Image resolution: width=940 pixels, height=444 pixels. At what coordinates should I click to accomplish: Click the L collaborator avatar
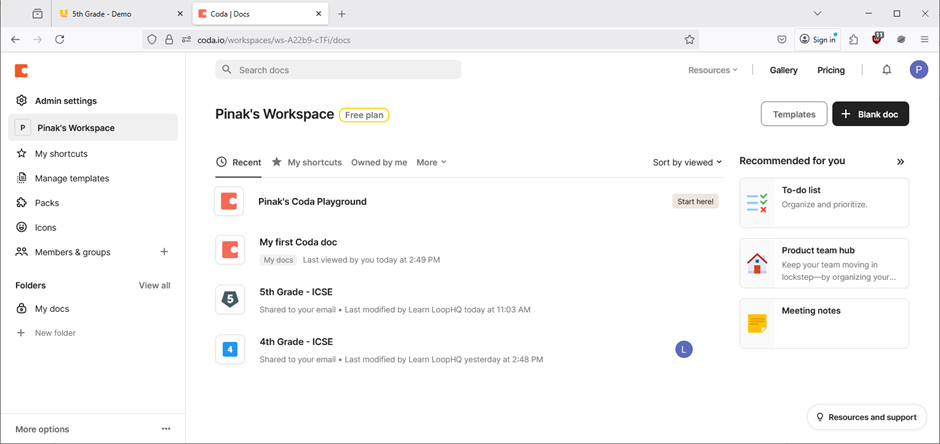pos(684,349)
